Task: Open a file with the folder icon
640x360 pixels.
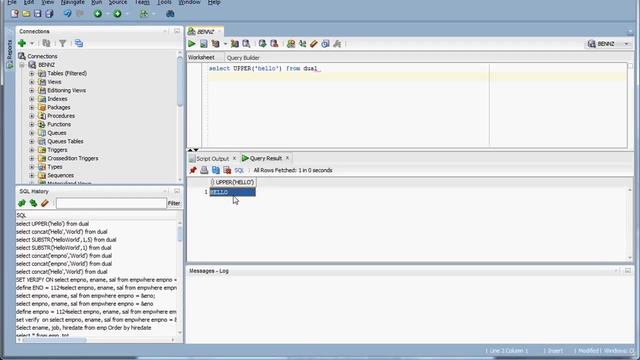Action: click(x=26, y=13)
